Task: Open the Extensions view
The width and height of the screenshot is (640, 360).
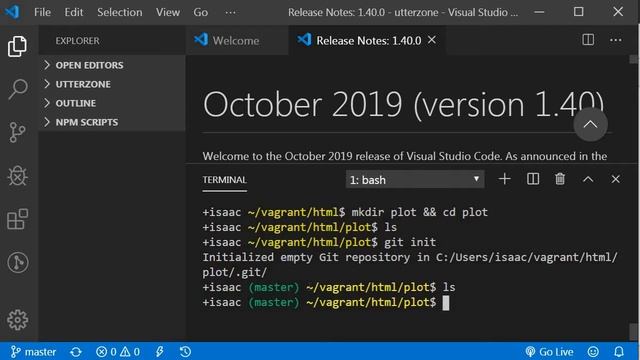Action: pos(18,219)
